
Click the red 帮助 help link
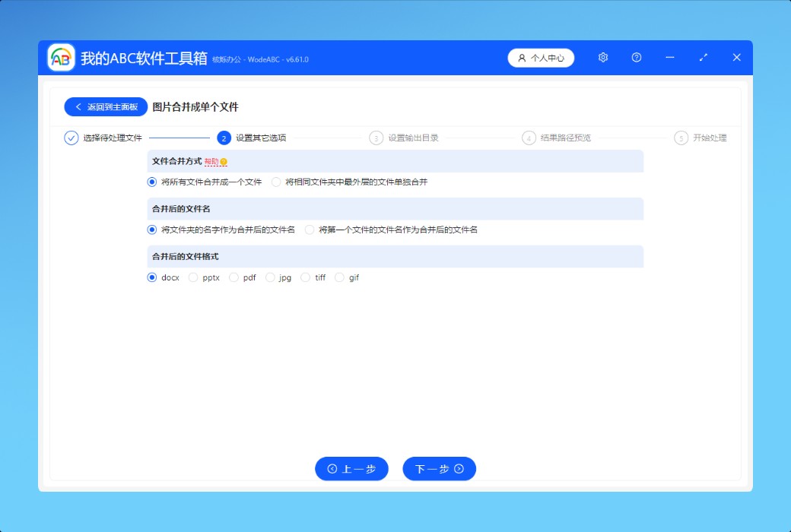pos(211,162)
